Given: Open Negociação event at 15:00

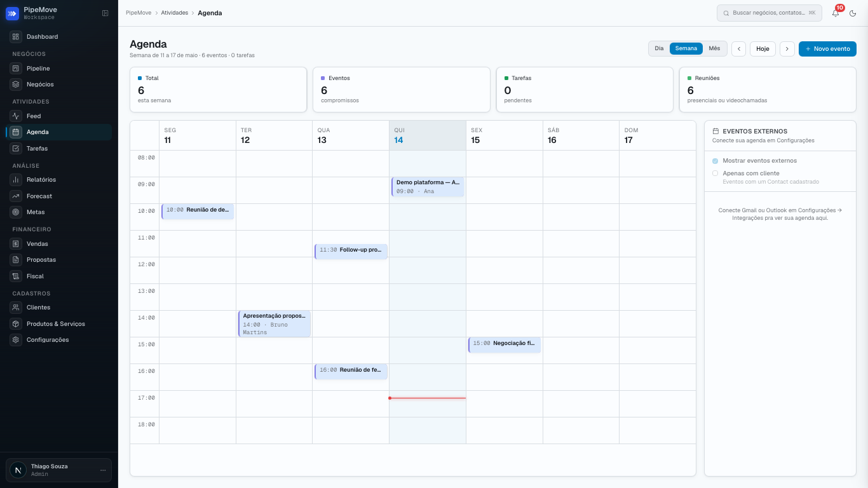Looking at the screenshot, I should point(505,345).
